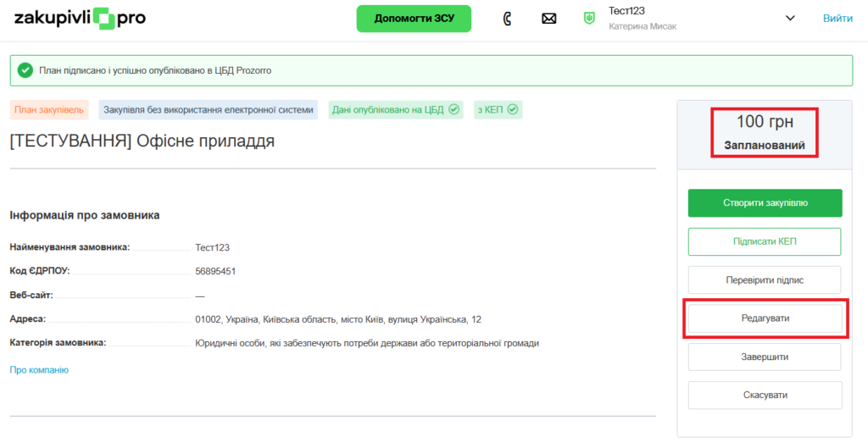868x448 pixels.
Task: Click the checkmark icon in the з КЕП badge
Action: (x=513, y=109)
